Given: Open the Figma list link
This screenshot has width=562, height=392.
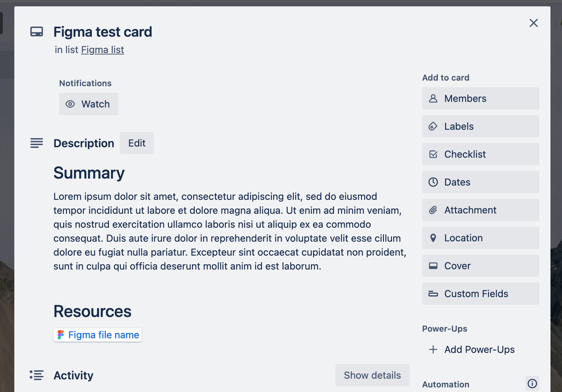Looking at the screenshot, I should 102,49.
